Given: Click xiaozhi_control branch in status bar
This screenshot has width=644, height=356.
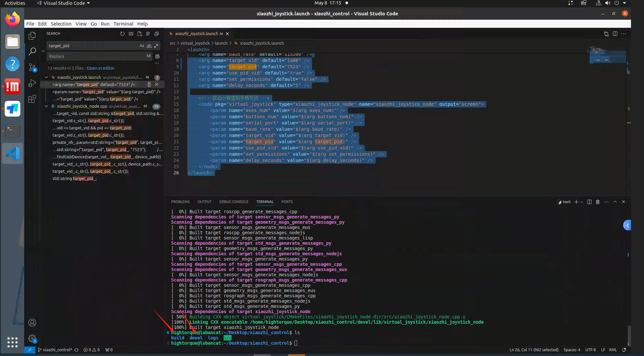Looking at the screenshot, I should click(55, 350).
